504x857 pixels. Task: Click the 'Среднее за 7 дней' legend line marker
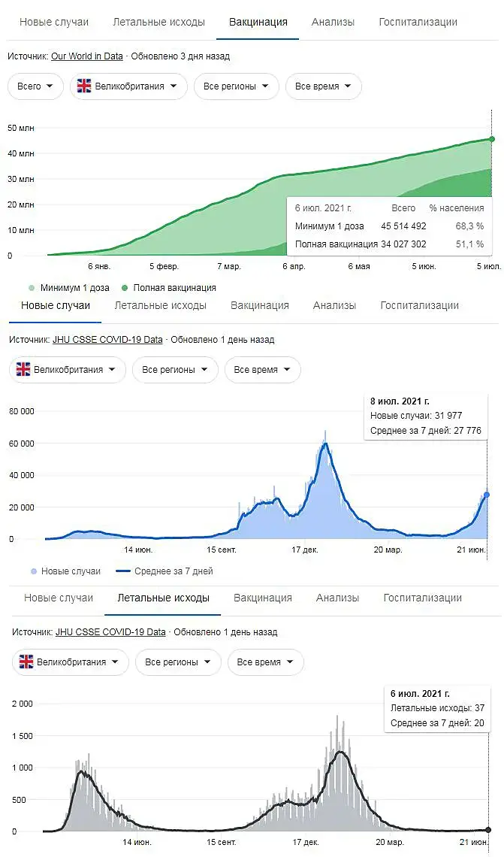[x=122, y=571]
